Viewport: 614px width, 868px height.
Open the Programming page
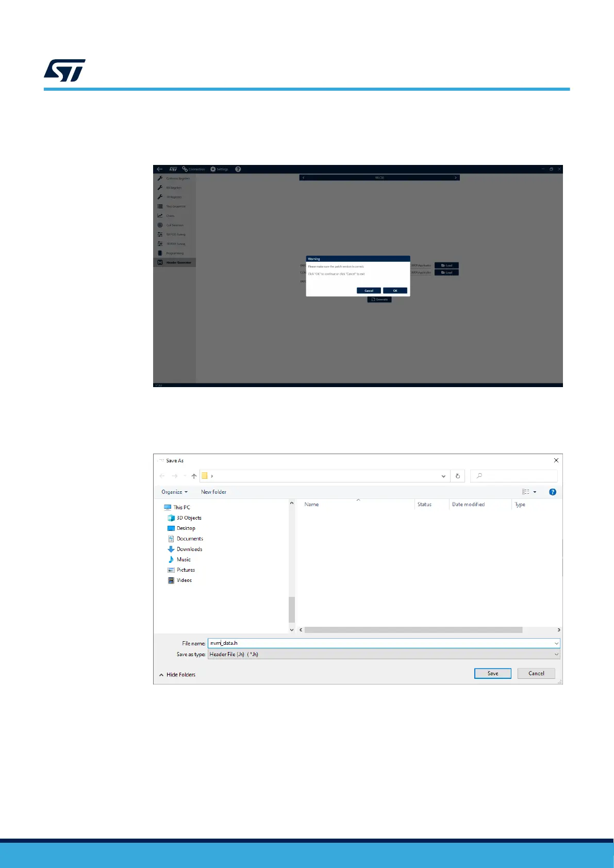(x=175, y=253)
